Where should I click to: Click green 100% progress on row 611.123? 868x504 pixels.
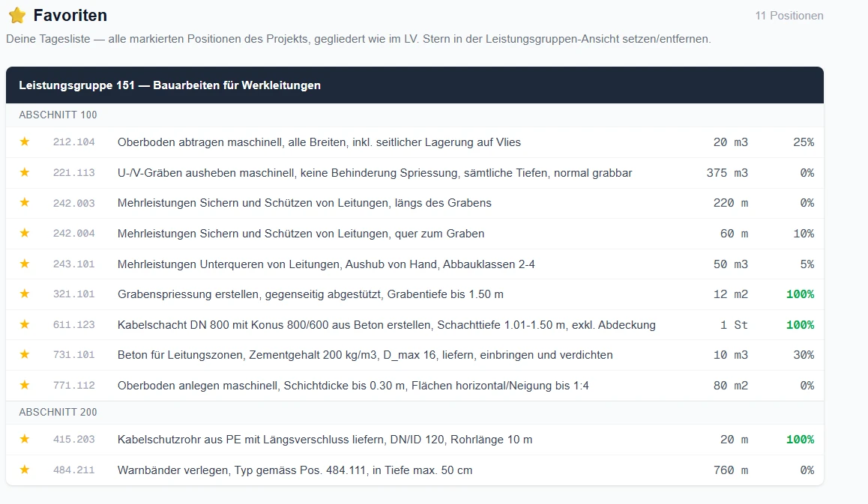tap(800, 325)
